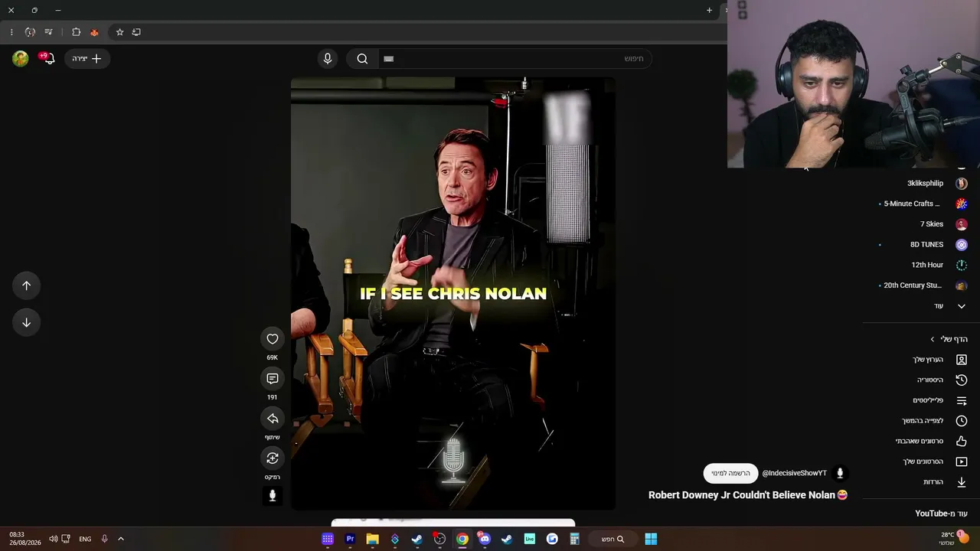Screen dimensions: 980x551
Task: Click the install/cast icon beside the star
Action: tap(136, 32)
